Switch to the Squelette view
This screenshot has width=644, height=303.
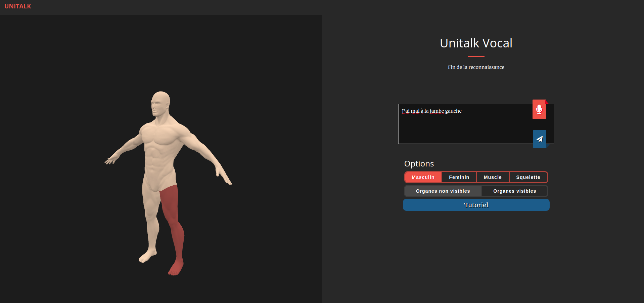coord(528,177)
